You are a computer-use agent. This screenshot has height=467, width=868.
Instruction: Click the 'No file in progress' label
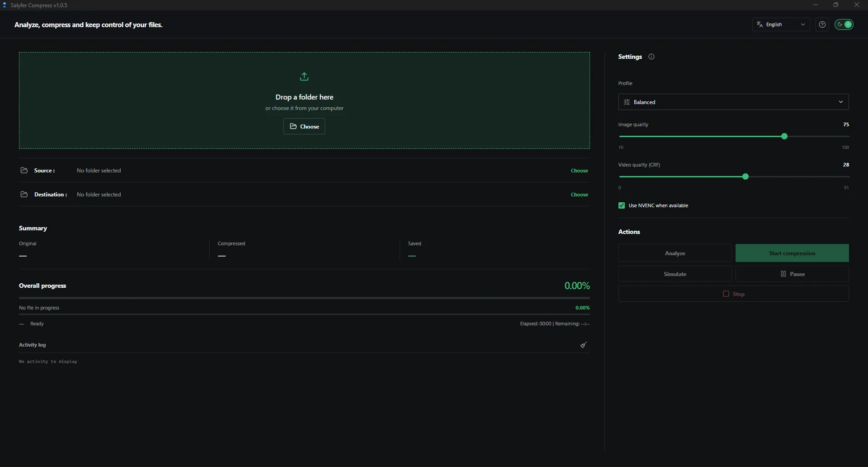39,308
